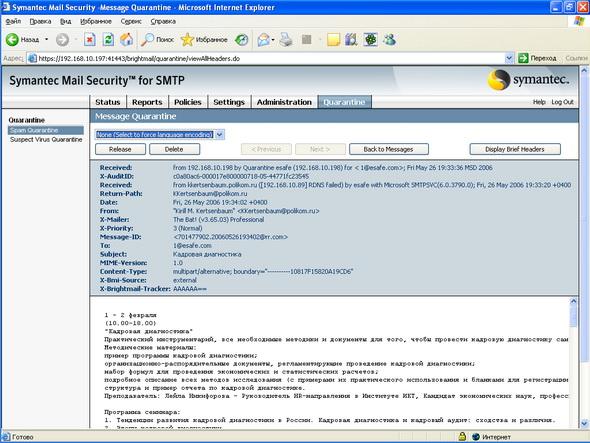Click the Print icon
The height and width of the screenshot is (443, 590).
[x=286, y=40]
